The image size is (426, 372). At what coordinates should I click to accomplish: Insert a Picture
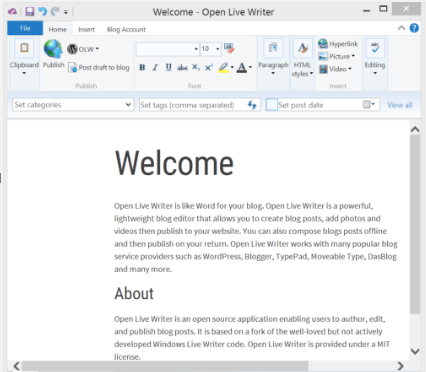[x=336, y=56]
